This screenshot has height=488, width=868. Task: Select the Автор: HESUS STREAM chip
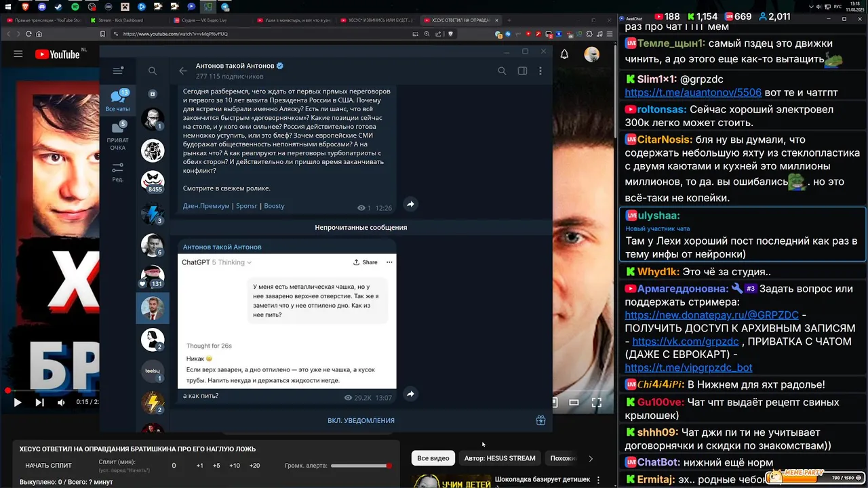[500, 458]
